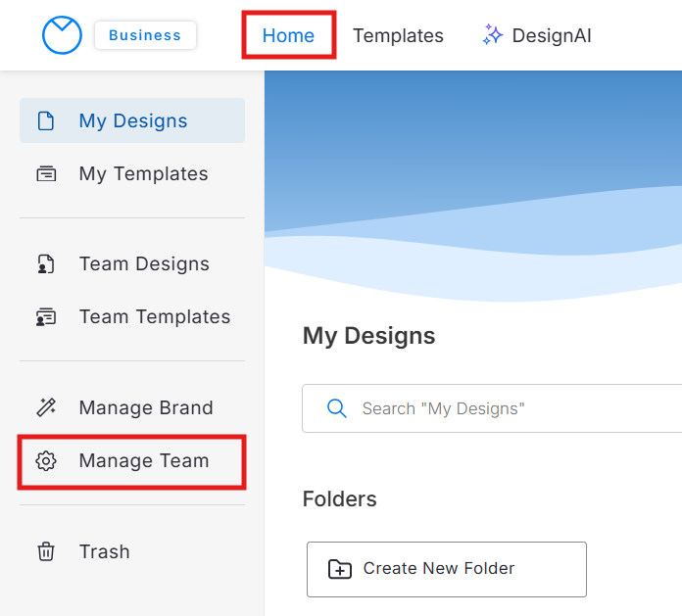Go to Manage Team settings
This screenshot has height=616, width=682.
[x=144, y=461]
